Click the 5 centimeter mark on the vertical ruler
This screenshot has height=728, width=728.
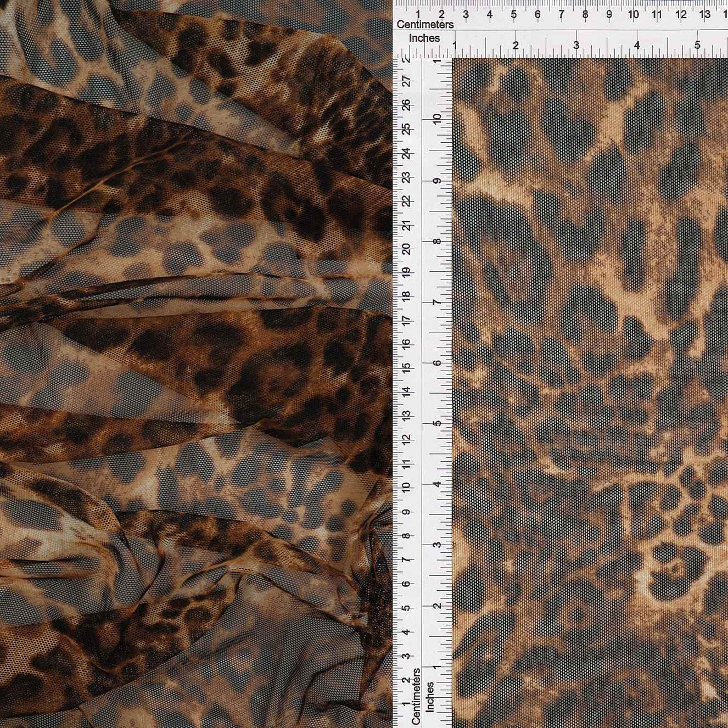point(407,608)
